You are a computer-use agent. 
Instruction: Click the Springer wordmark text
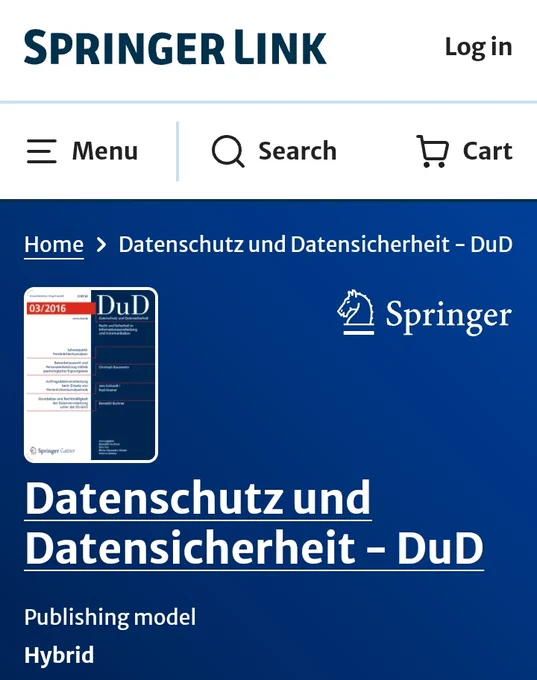(x=449, y=316)
